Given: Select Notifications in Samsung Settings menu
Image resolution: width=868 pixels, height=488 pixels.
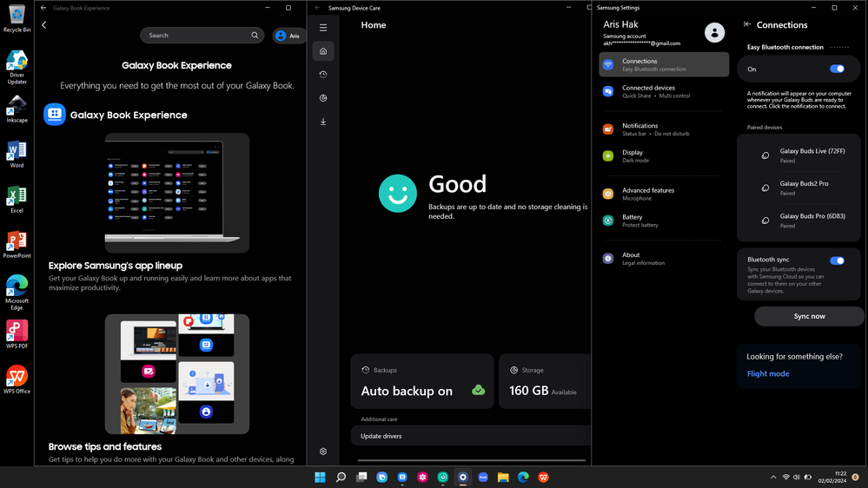Looking at the screenshot, I should [x=664, y=129].
